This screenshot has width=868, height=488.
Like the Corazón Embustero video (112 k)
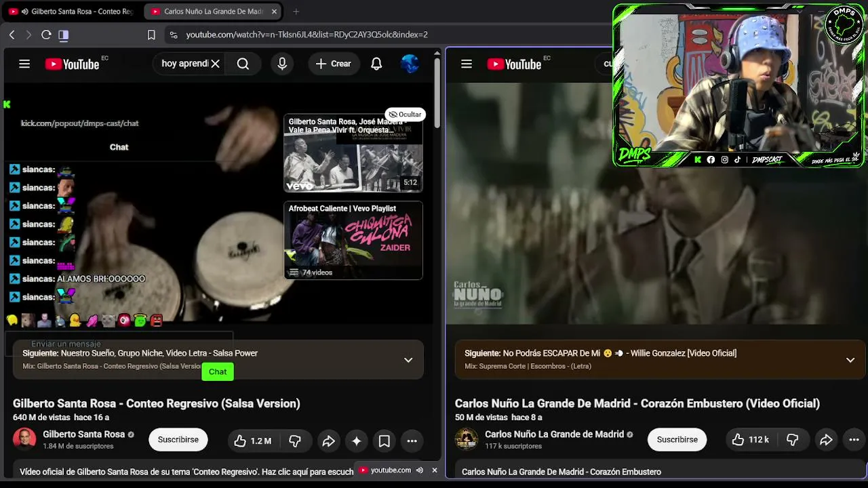[750, 441]
